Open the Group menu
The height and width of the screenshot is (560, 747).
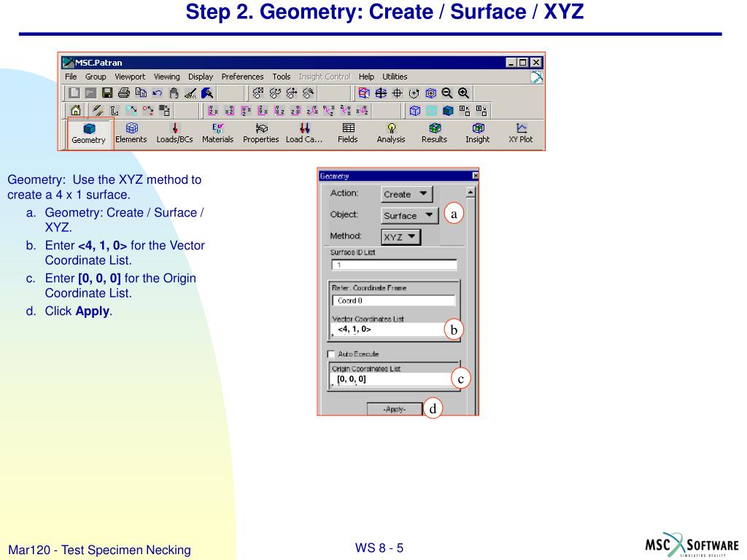pyautogui.click(x=96, y=77)
